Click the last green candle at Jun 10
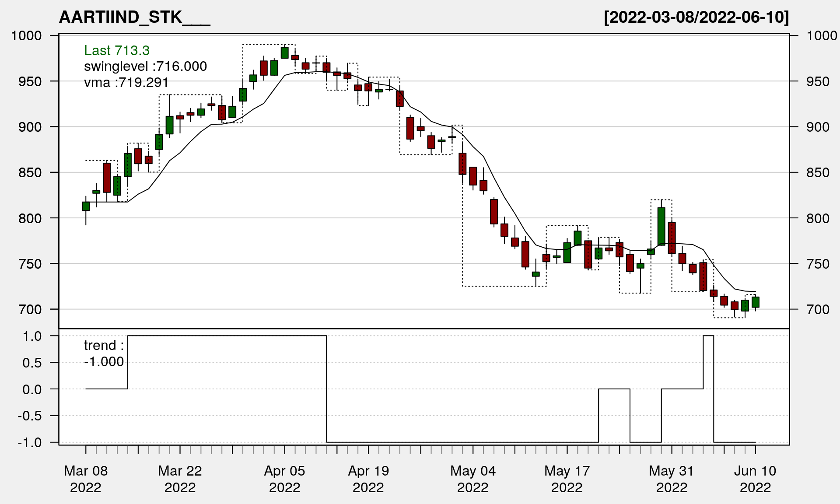The height and width of the screenshot is (504, 840). (x=756, y=302)
